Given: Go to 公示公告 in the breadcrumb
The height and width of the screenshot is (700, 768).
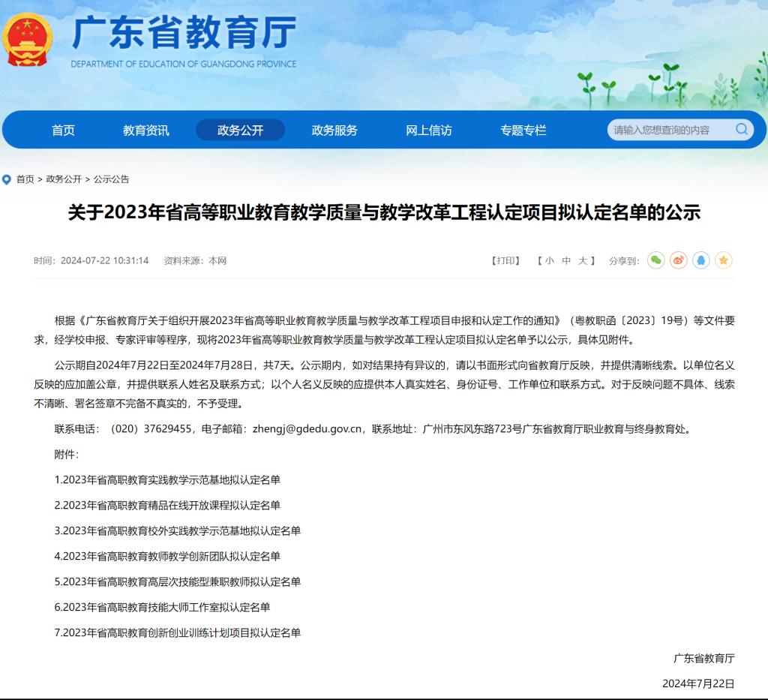Looking at the screenshot, I should [111, 179].
